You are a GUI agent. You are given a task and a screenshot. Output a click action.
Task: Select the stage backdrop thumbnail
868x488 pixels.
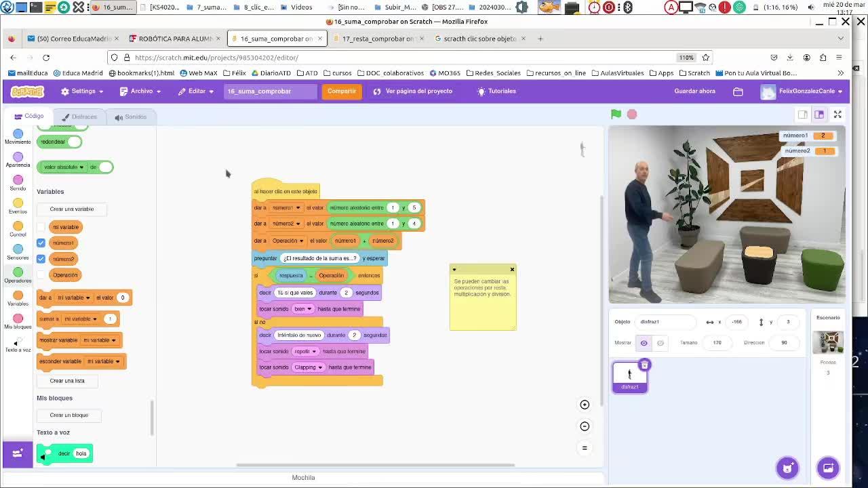pyautogui.click(x=828, y=342)
